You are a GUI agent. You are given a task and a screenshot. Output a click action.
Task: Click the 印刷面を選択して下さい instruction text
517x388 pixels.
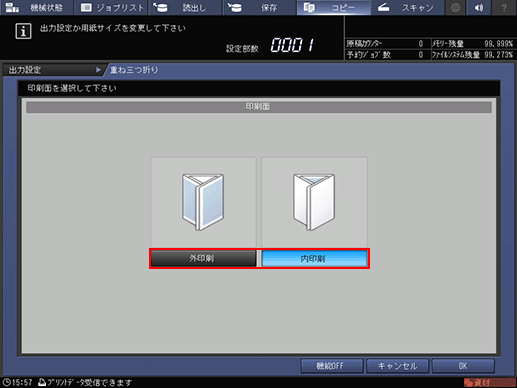[72, 88]
